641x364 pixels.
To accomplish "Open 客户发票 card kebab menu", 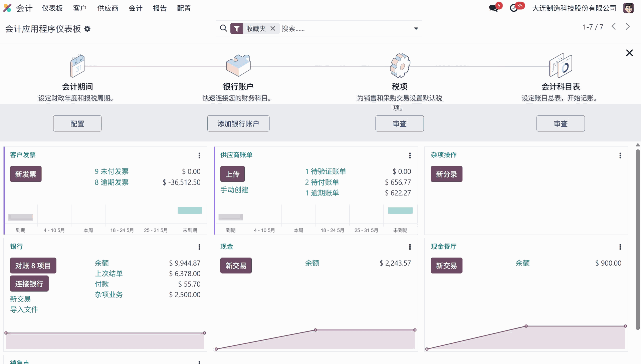I will click(199, 155).
